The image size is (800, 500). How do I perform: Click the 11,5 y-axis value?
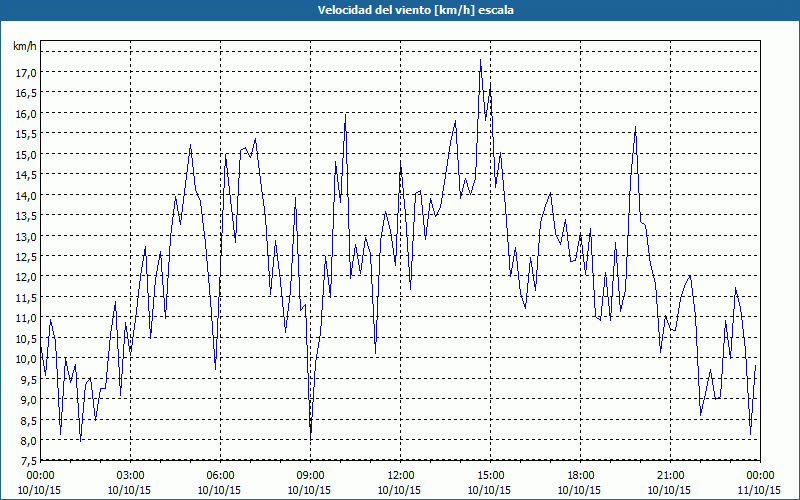pos(26,297)
